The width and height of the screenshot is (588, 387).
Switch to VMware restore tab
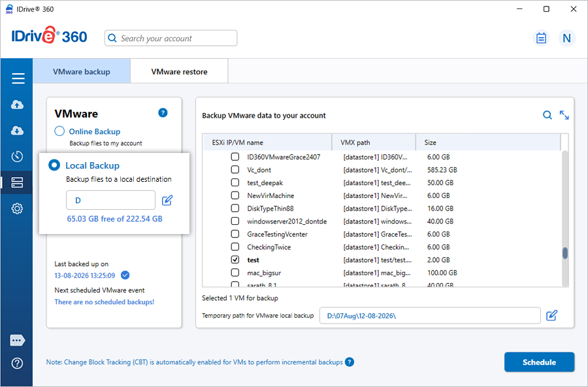(x=179, y=71)
